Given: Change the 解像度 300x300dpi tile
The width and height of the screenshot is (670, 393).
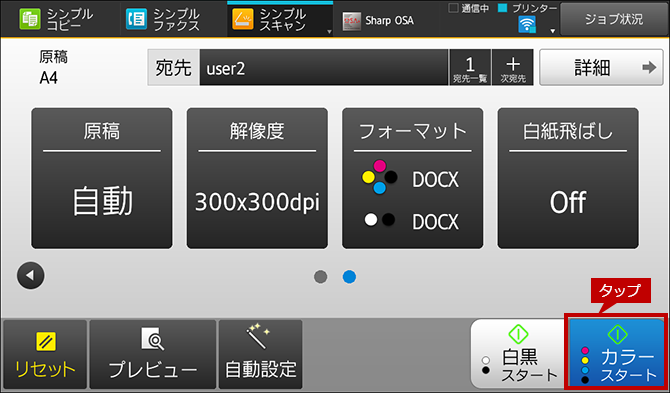Looking at the screenshot, I should pyautogui.click(x=257, y=178).
